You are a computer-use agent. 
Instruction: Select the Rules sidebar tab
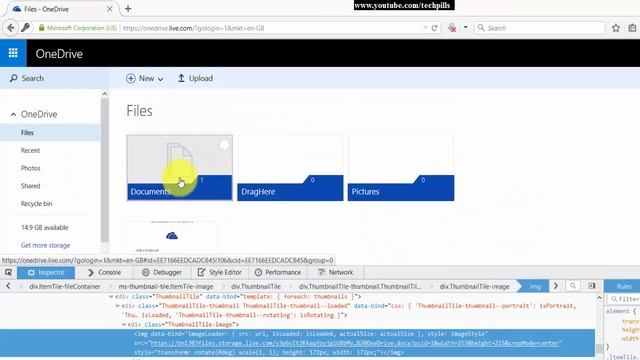click(x=623, y=286)
